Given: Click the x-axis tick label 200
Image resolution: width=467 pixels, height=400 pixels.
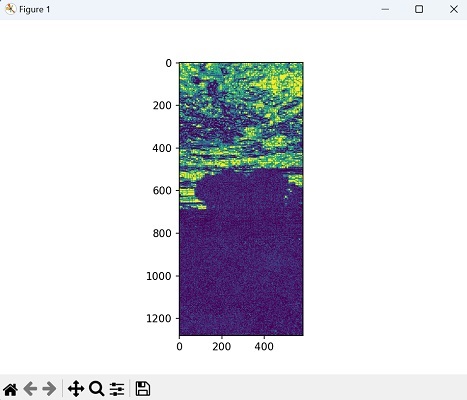Looking at the screenshot, I should (222, 347).
